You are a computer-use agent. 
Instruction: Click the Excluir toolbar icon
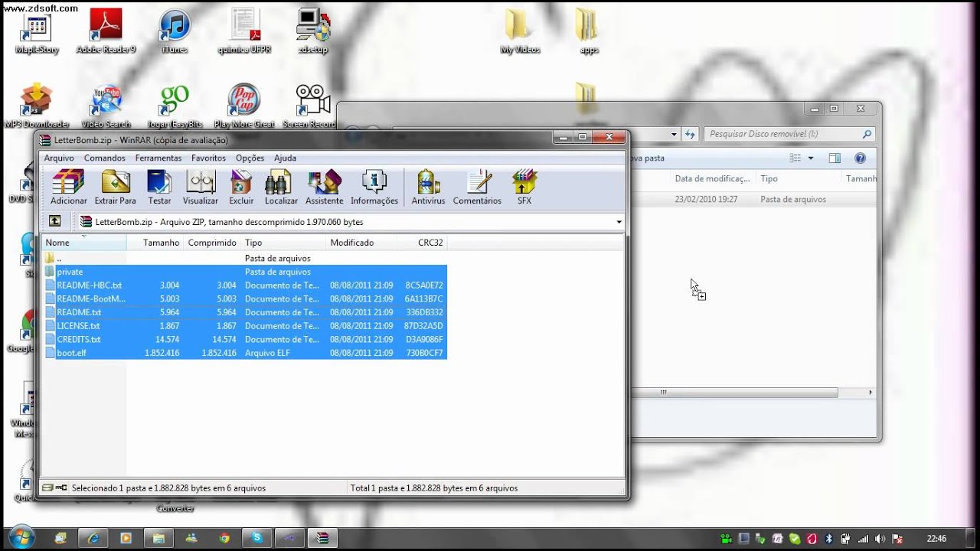241,187
